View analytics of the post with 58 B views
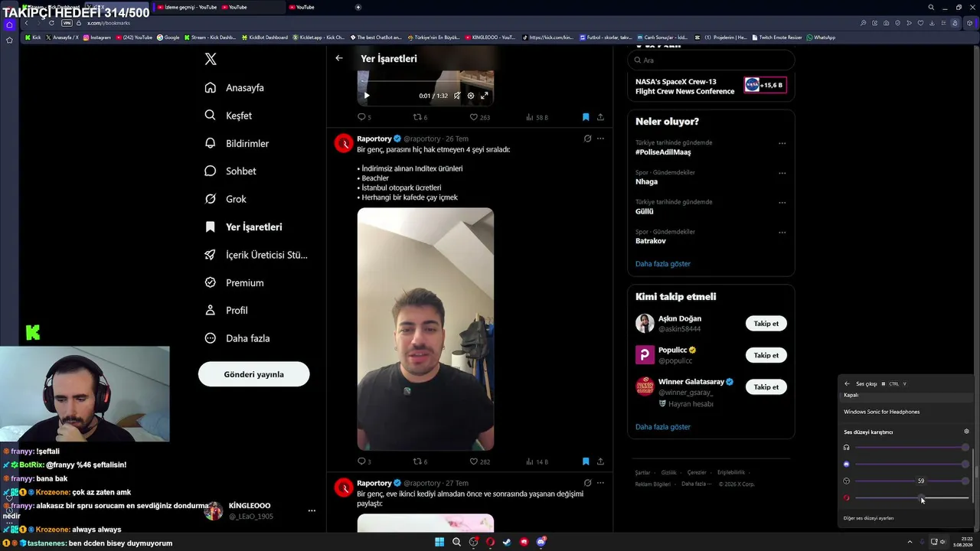The width and height of the screenshot is (980, 551). pyautogui.click(x=537, y=117)
